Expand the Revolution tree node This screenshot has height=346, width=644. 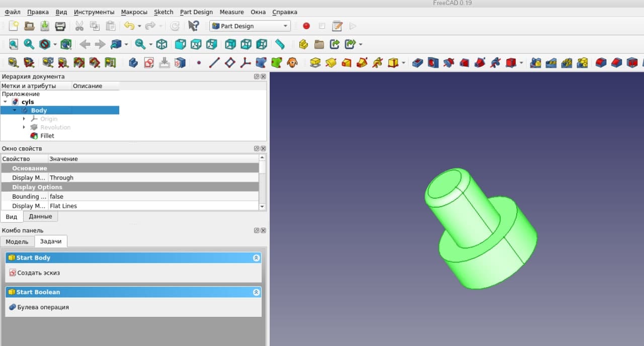(x=24, y=127)
